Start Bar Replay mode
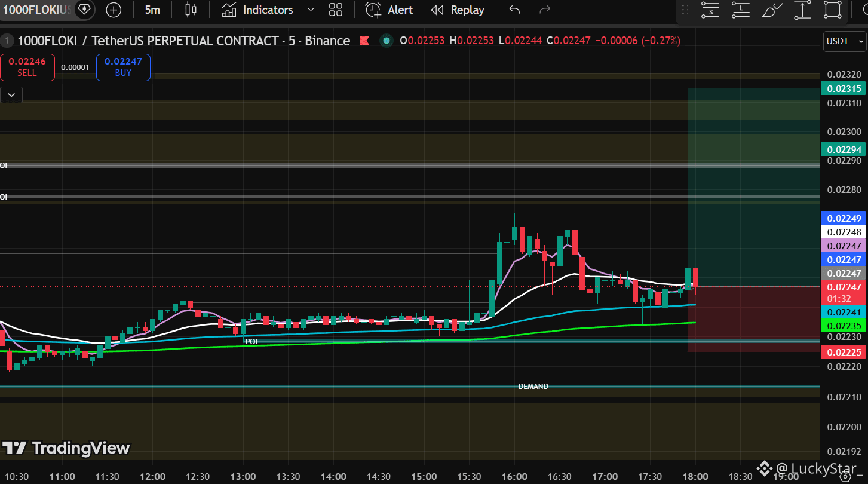This screenshot has height=484, width=868. (x=458, y=10)
